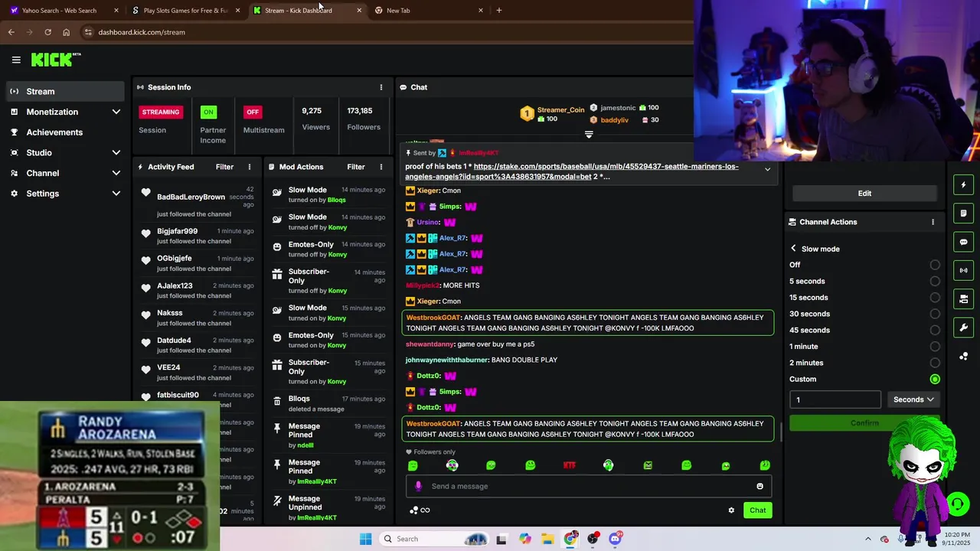The height and width of the screenshot is (551, 980).
Task: Click the wrench tools sidebar icon
Action: [963, 328]
